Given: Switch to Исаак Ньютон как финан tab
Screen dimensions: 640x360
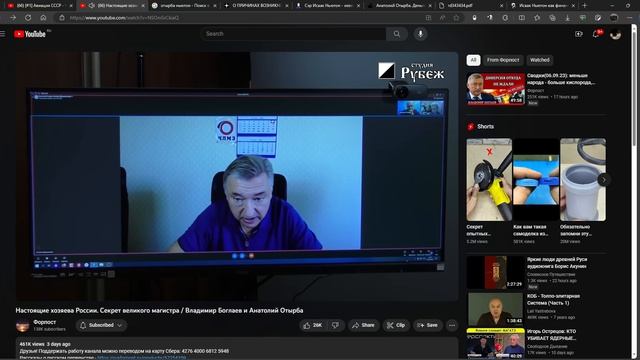Looking at the screenshot, I should (x=543, y=5).
